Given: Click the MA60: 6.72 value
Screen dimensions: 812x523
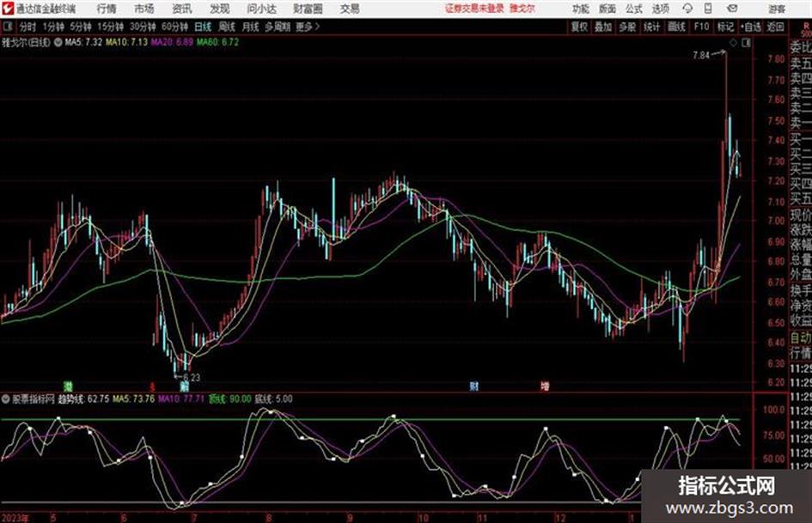Looking at the screenshot, I should pos(217,42).
